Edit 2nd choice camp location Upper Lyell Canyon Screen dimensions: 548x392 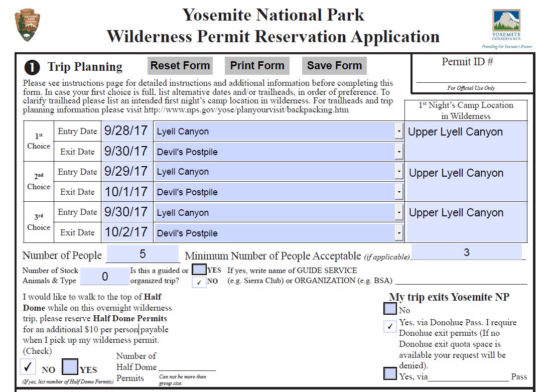466,182
